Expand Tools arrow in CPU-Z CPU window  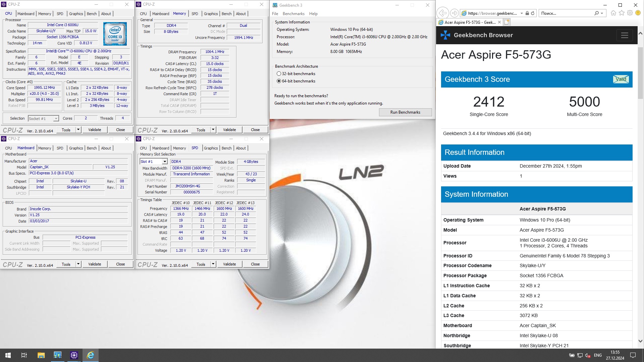78,130
